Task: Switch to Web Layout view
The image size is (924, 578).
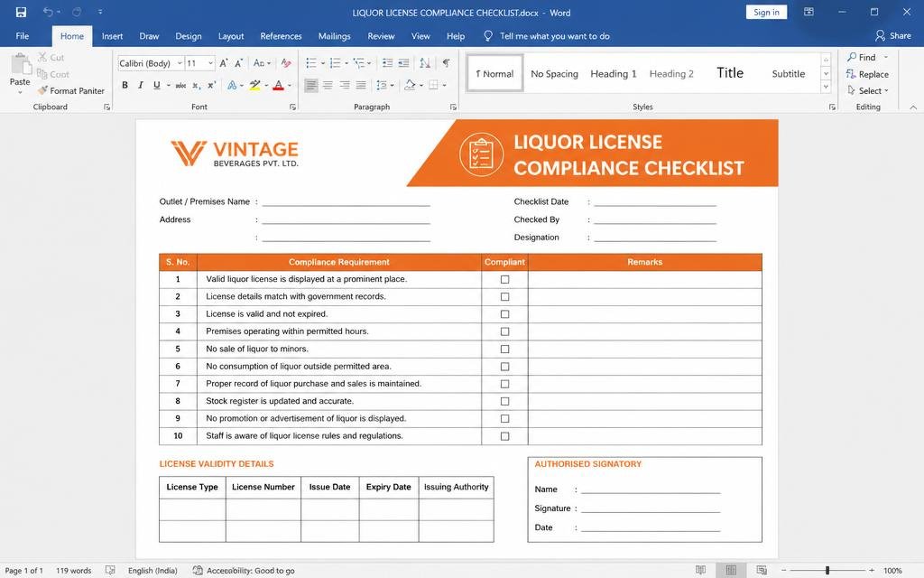Action: coord(762,570)
